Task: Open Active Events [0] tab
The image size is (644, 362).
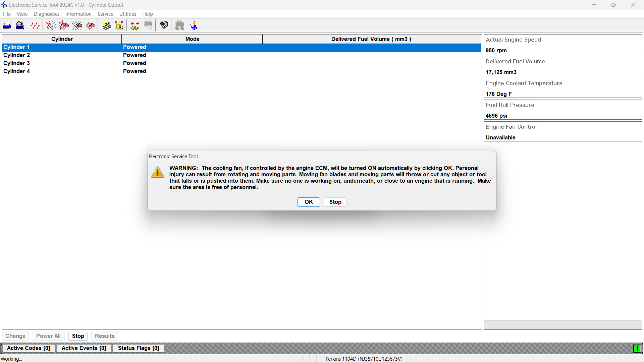Action: (84, 348)
